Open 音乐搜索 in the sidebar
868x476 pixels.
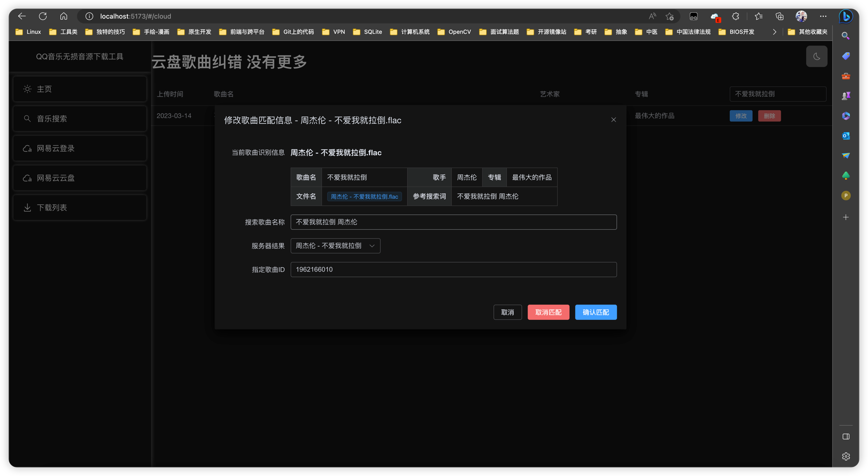[80, 119]
